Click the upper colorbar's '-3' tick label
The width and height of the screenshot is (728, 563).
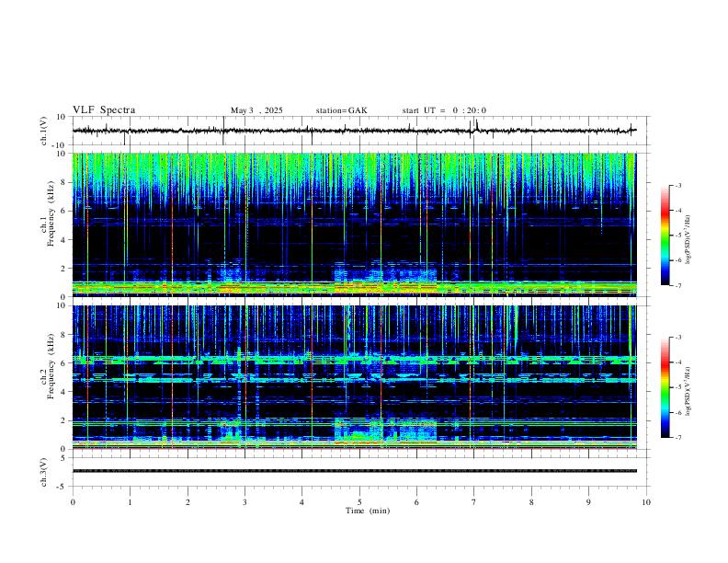point(678,185)
